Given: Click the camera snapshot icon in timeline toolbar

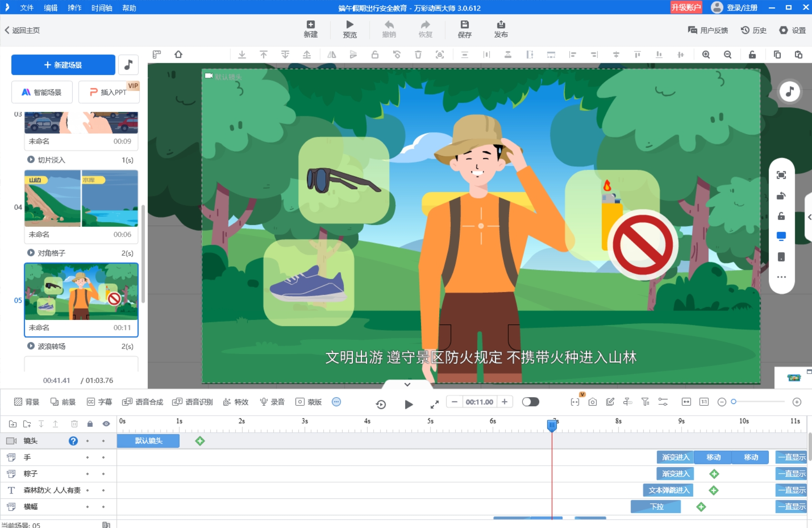Looking at the screenshot, I should [592, 402].
